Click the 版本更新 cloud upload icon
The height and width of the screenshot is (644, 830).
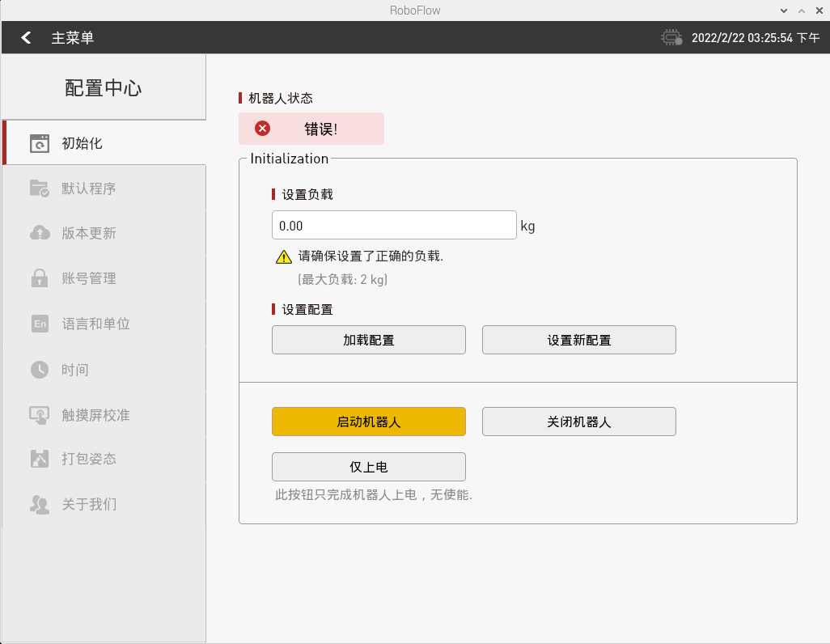tap(40, 233)
